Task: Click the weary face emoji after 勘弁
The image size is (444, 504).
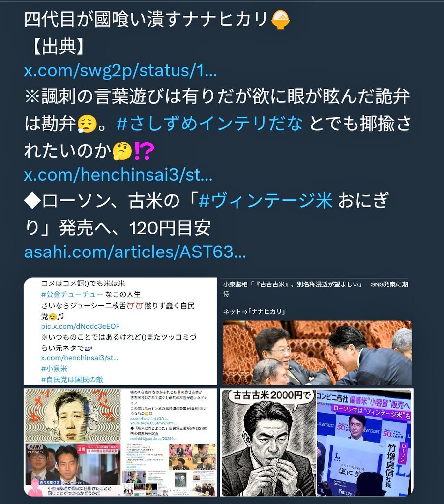Action: [87, 124]
